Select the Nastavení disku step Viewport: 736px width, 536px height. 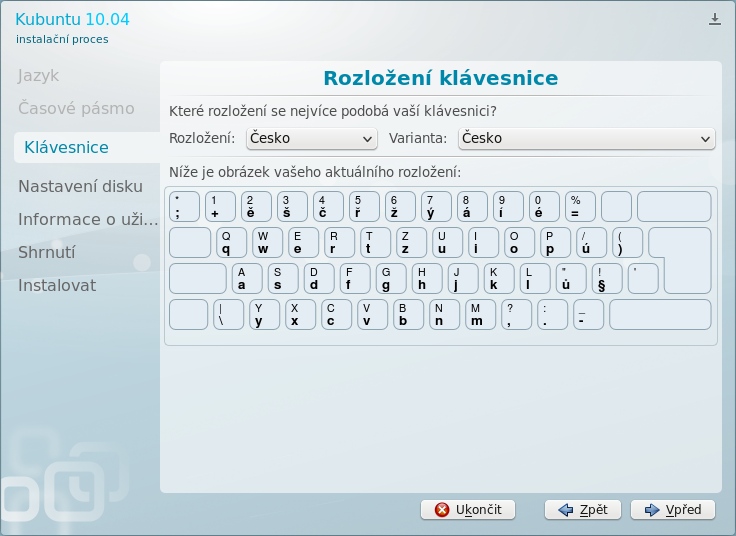click(80, 186)
